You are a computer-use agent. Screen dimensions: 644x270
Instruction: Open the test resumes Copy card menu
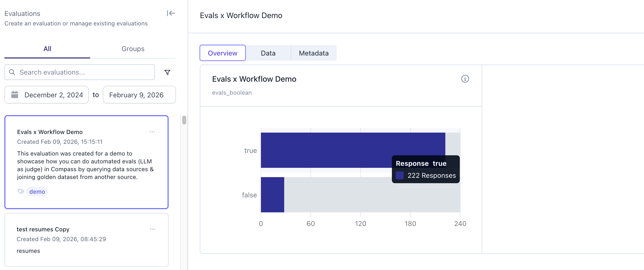tap(152, 229)
